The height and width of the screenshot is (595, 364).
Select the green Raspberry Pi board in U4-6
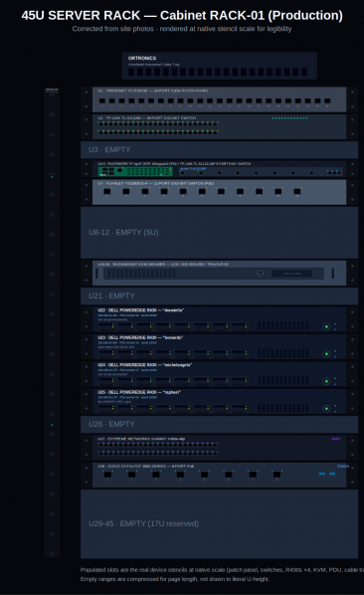coord(135,171)
